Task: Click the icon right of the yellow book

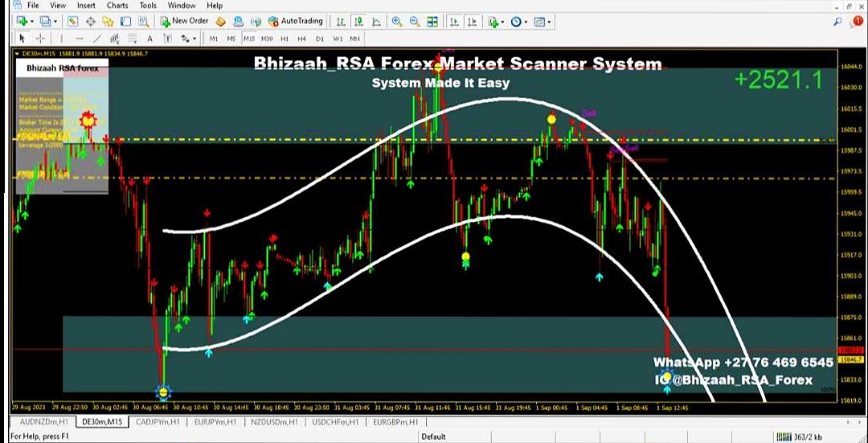Action: pos(238,22)
